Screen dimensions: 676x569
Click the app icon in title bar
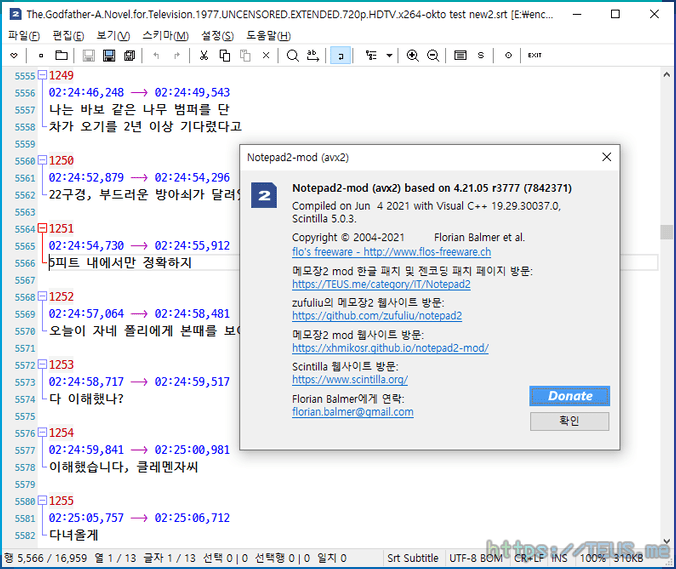point(15,14)
